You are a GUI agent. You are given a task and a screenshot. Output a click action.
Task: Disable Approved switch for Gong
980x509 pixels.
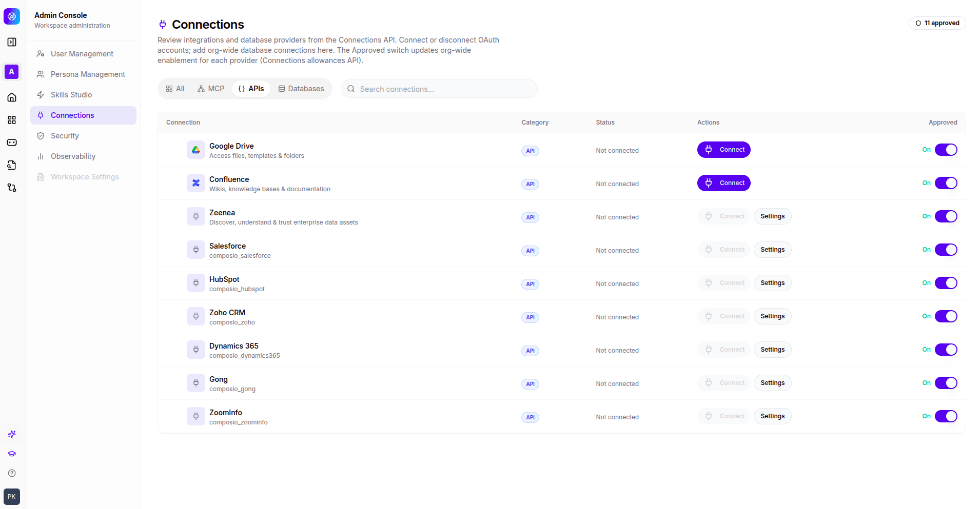coord(946,383)
